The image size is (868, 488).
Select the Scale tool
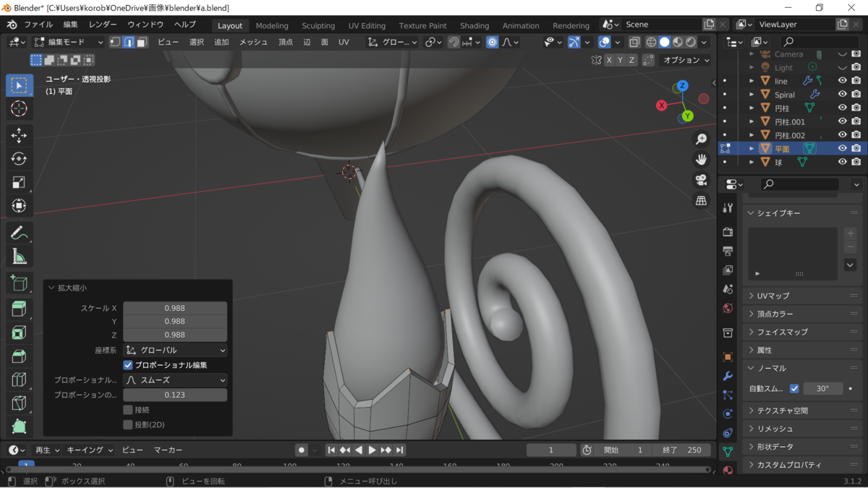20,183
